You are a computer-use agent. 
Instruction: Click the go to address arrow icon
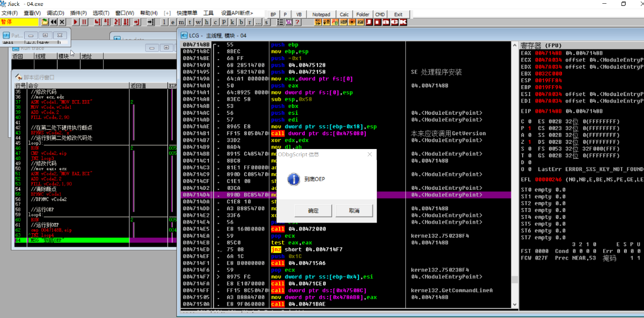pyautogui.click(x=150, y=22)
